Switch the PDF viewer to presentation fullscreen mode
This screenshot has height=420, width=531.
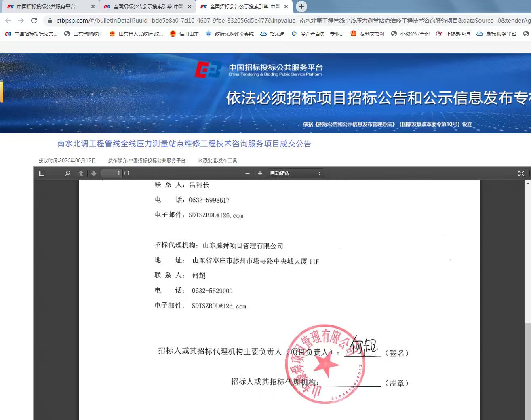click(521, 173)
